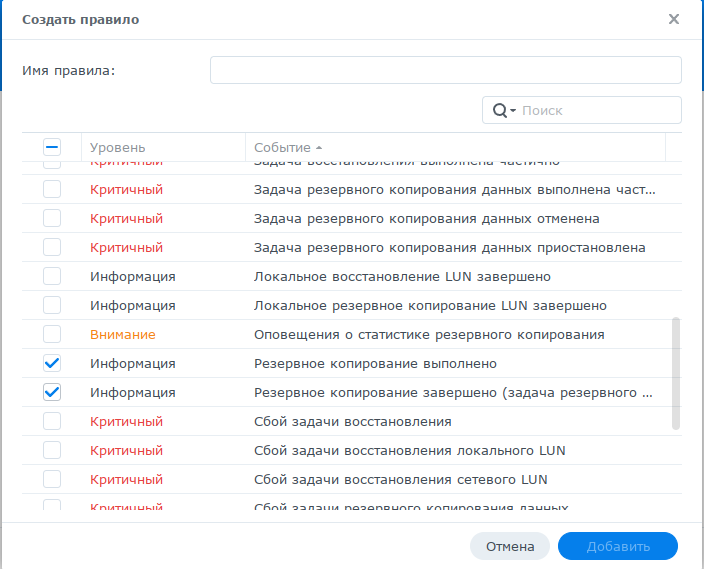
Task: Check the 'выполнена част…' backup task row
Action: (x=52, y=189)
